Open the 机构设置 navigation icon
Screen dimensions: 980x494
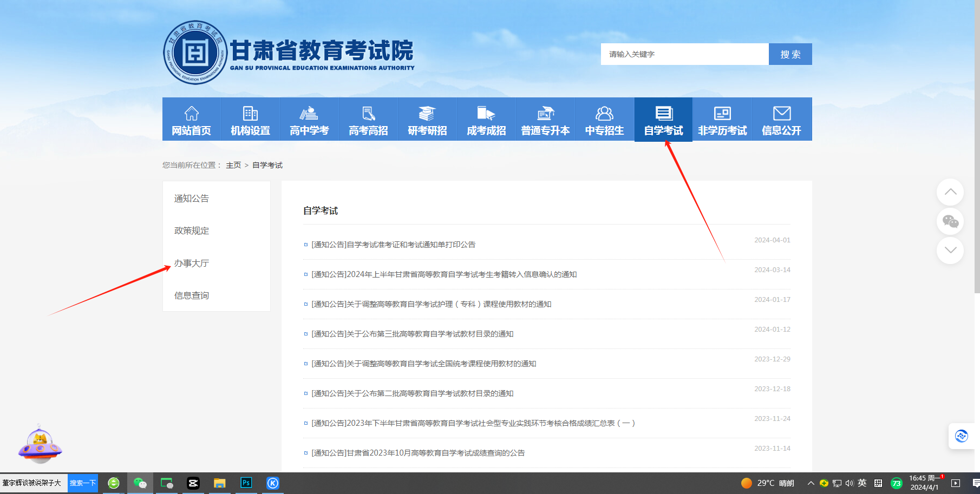click(x=250, y=113)
